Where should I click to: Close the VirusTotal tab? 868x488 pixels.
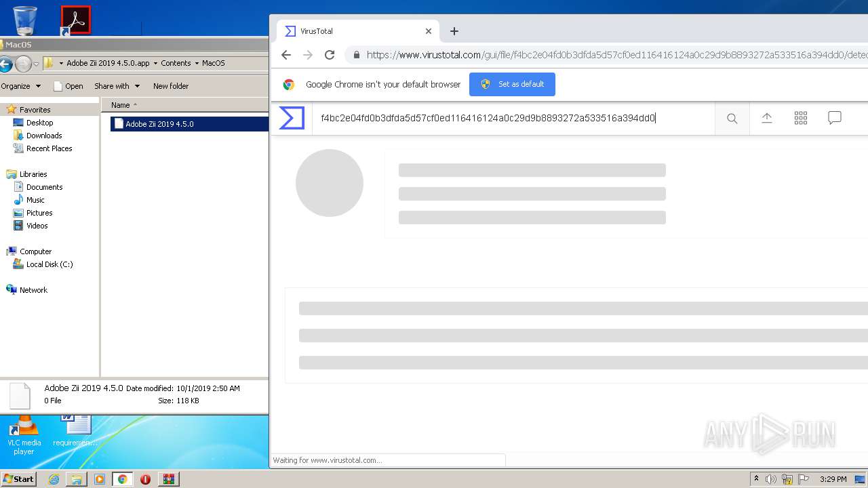point(429,31)
